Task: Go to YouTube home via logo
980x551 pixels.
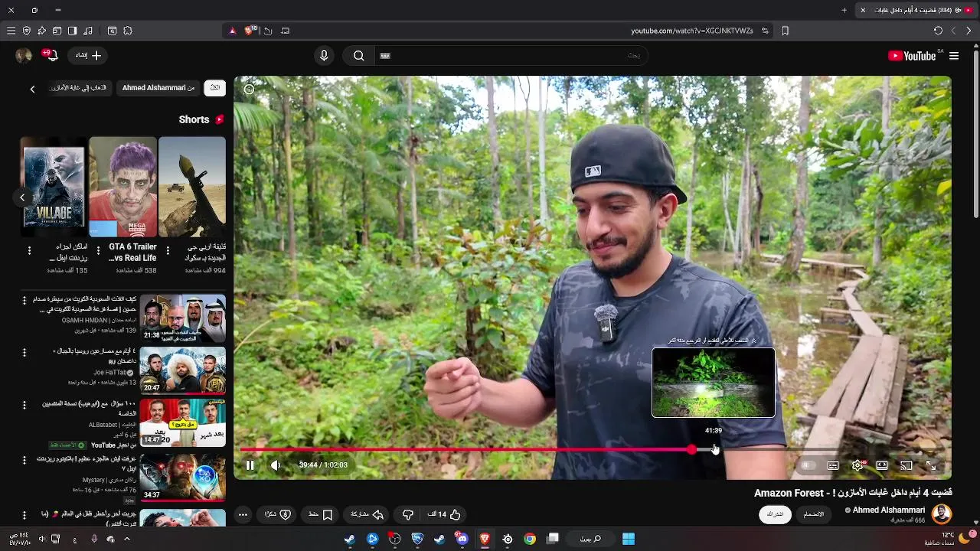Action: click(x=913, y=56)
